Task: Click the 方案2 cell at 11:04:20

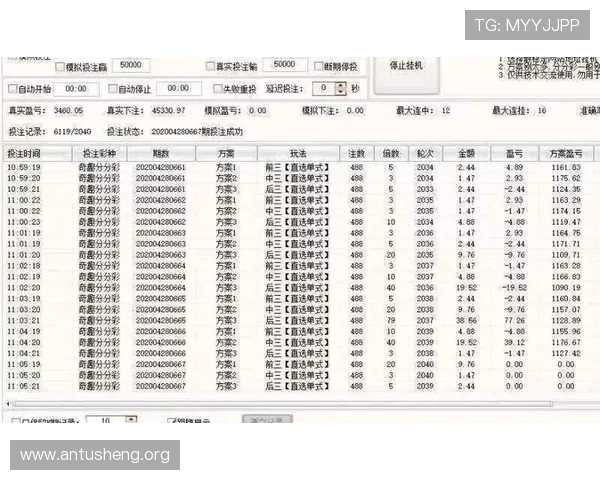Action: 226,343
